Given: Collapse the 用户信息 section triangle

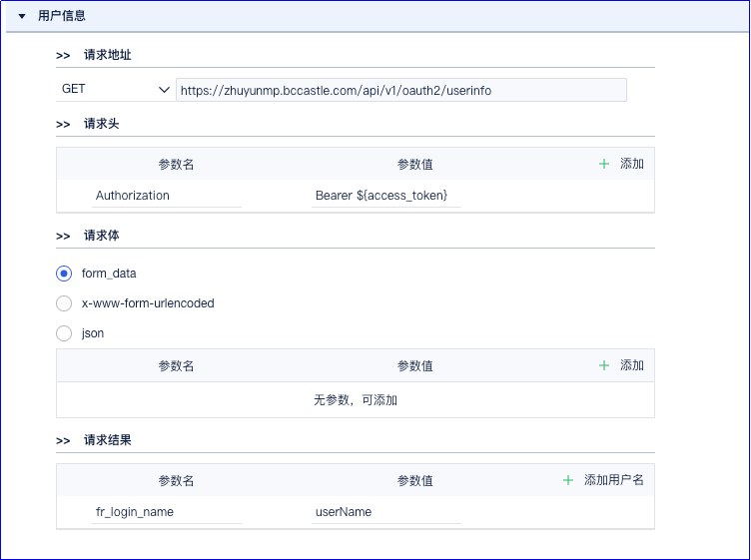Looking at the screenshot, I should tap(22, 16).
